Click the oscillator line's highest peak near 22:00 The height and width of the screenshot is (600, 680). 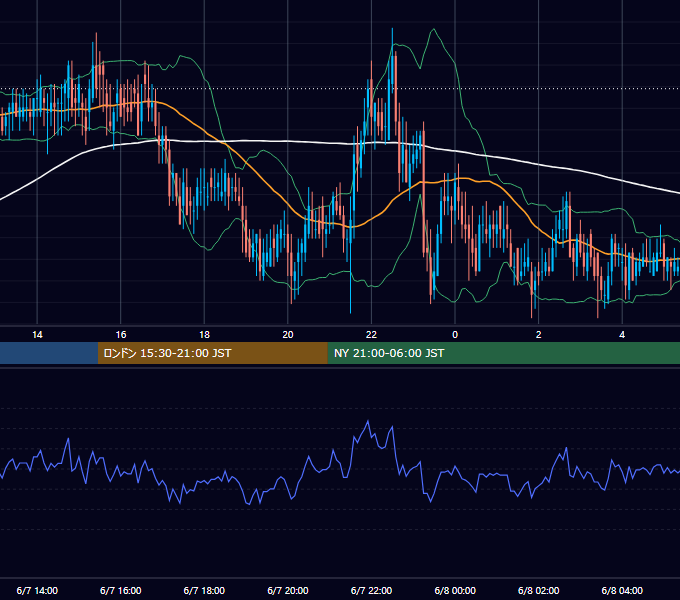[368, 421]
